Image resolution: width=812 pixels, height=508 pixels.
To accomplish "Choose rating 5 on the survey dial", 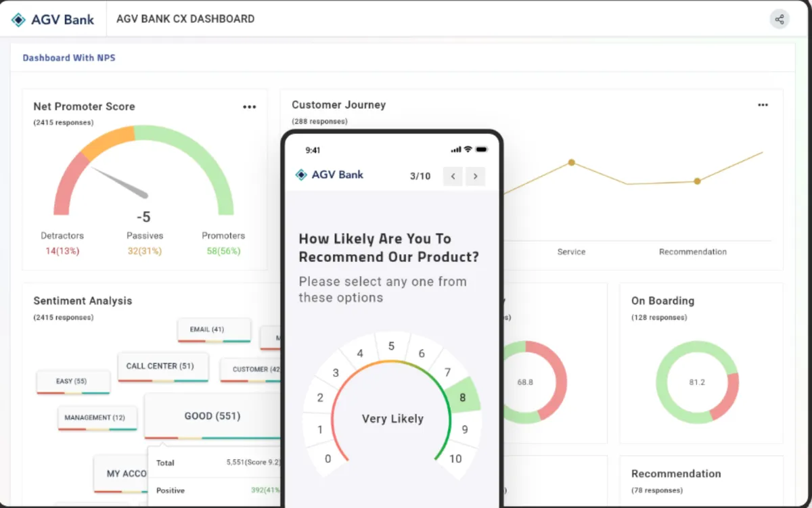I will point(391,346).
